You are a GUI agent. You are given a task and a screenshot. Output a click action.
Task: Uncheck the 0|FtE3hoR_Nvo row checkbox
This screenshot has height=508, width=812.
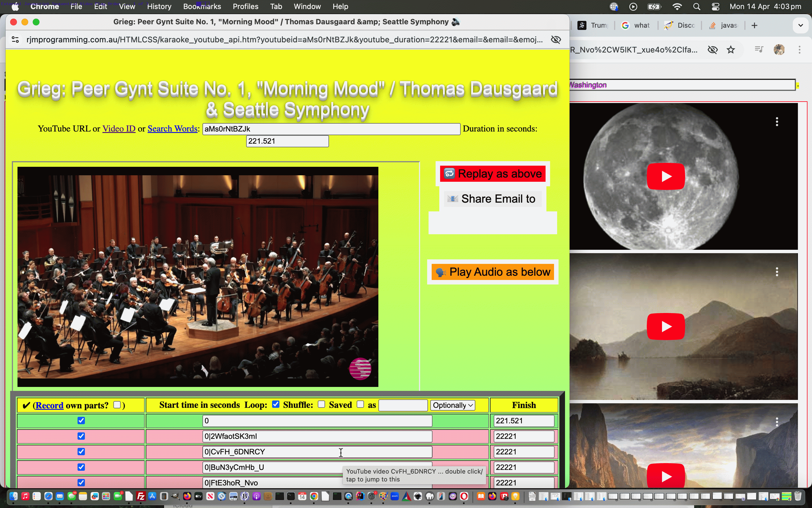coord(81,483)
